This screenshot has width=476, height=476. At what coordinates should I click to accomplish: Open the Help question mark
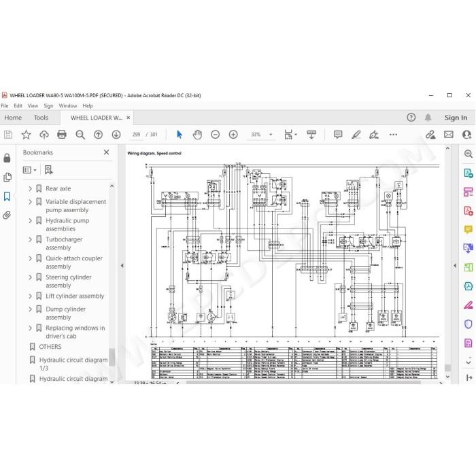point(411,118)
